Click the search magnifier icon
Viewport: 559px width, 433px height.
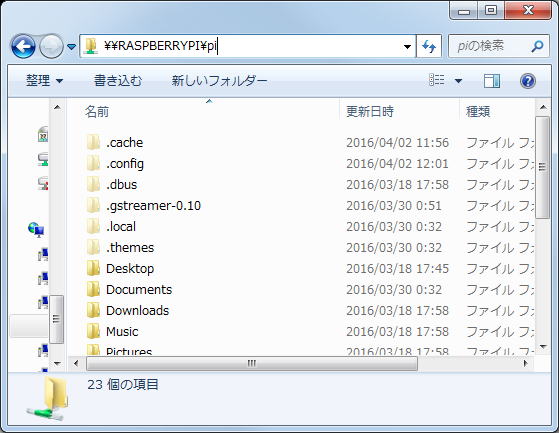click(537, 46)
